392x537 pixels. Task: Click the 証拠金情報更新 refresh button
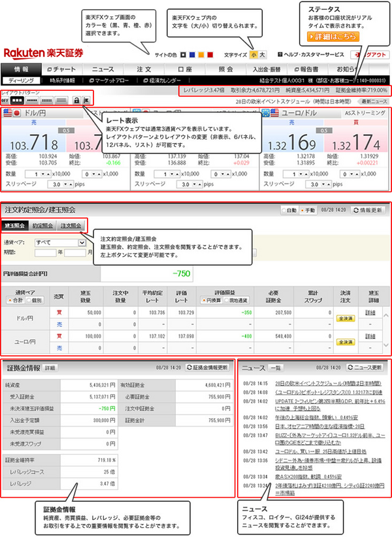(208, 368)
